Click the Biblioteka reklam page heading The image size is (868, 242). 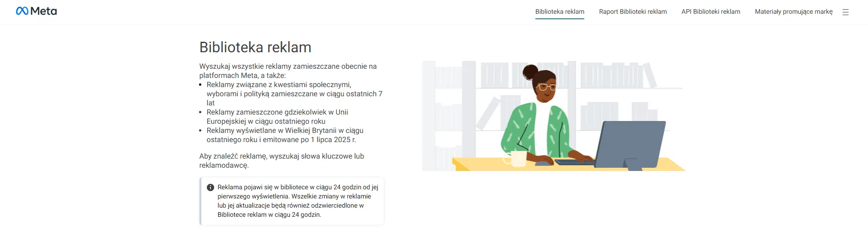coord(255,47)
